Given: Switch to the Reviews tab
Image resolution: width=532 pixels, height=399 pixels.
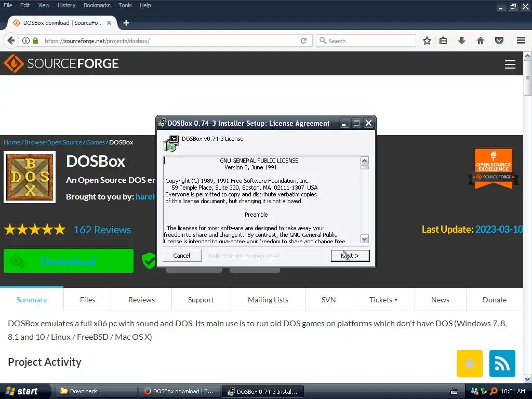Looking at the screenshot, I should pos(141,300).
